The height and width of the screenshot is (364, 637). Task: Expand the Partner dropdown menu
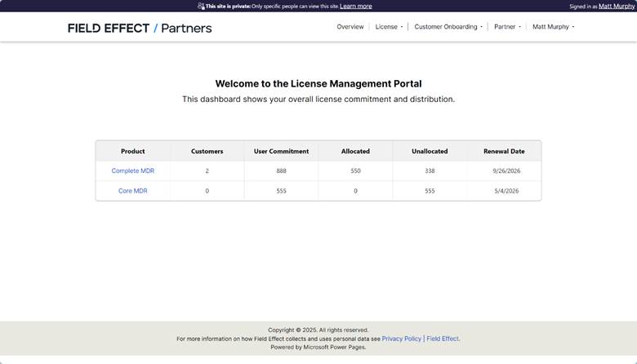click(x=507, y=27)
